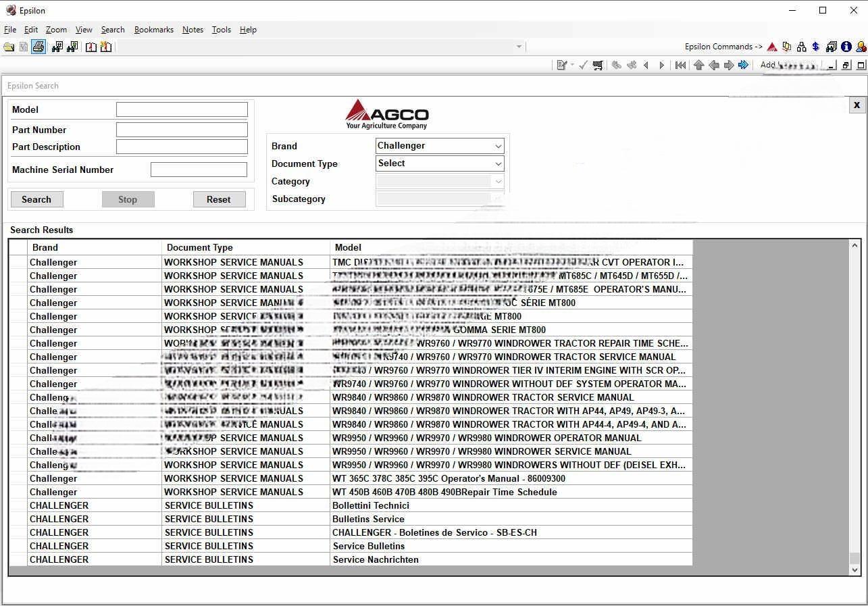868x606 pixels.
Task: Open the Tools menu
Action: tap(222, 29)
